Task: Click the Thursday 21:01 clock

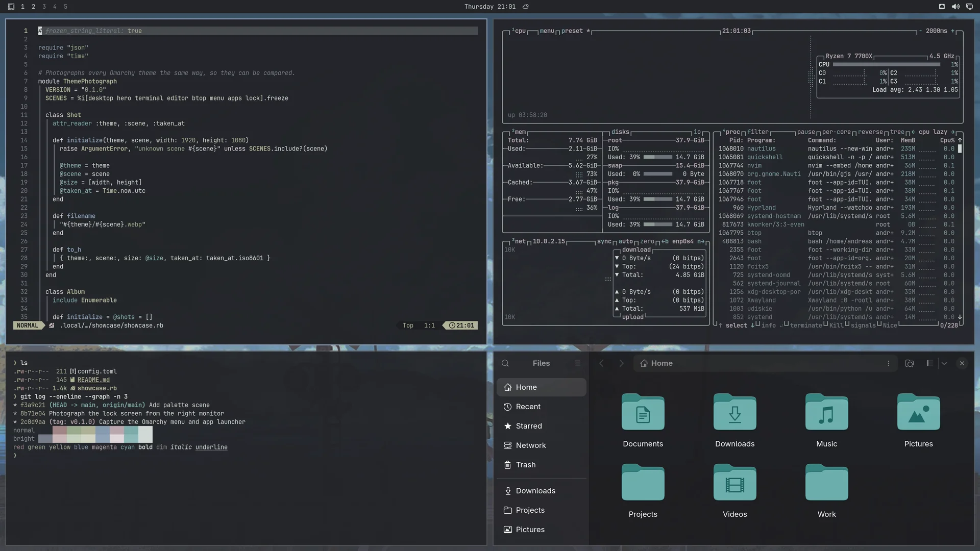Action: (x=490, y=7)
